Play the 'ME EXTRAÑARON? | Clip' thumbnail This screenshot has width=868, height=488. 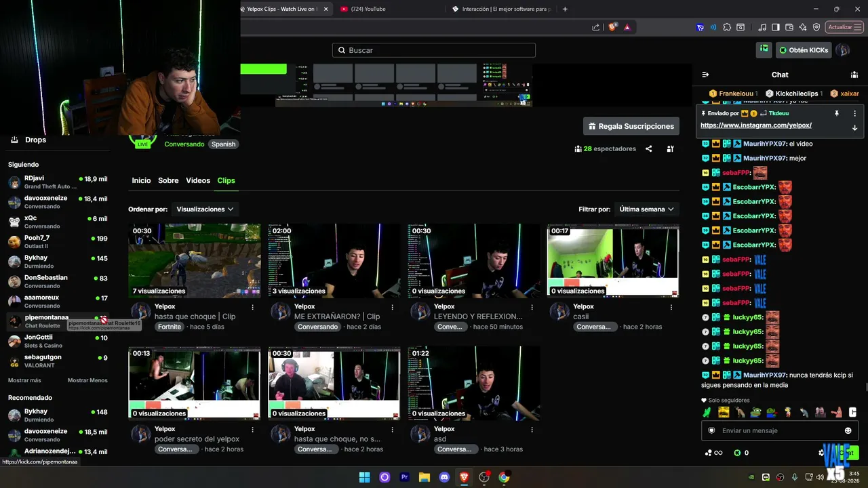pos(334,261)
